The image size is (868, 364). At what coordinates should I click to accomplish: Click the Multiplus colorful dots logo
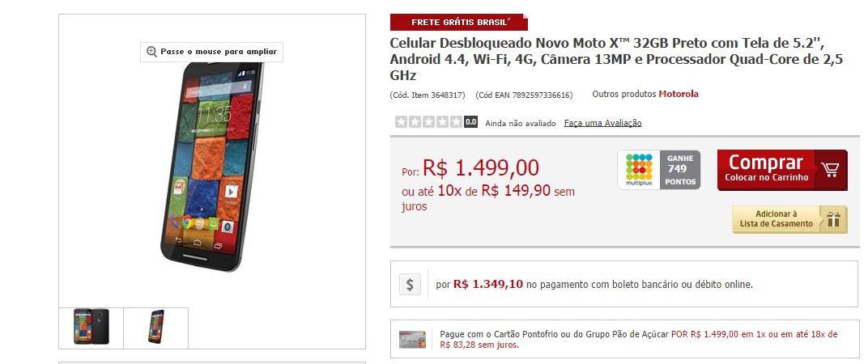pyautogui.click(x=639, y=170)
